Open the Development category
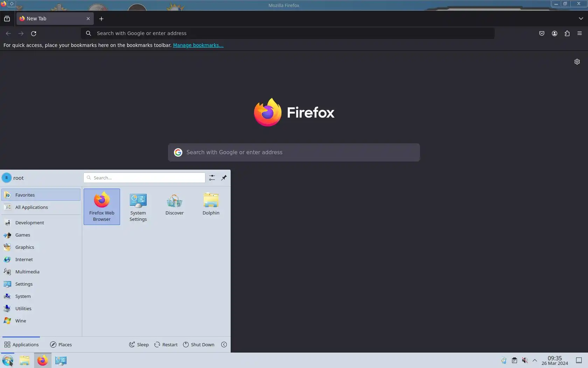This screenshot has width=588, height=368. click(41, 223)
